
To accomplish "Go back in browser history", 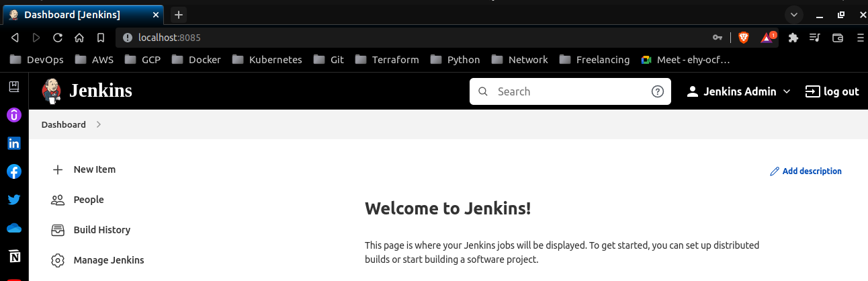I will point(15,38).
